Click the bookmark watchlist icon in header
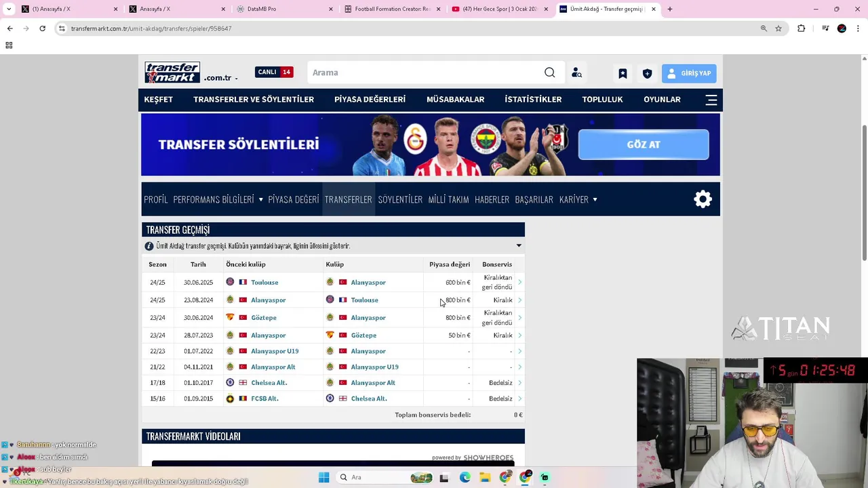The width and height of the screenshot is (868, 488). [x=623, y=73]
